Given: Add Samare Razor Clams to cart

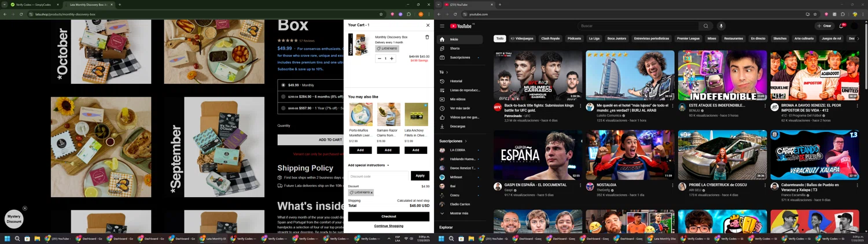Looking at the screenshot, I should pos(388,150).
